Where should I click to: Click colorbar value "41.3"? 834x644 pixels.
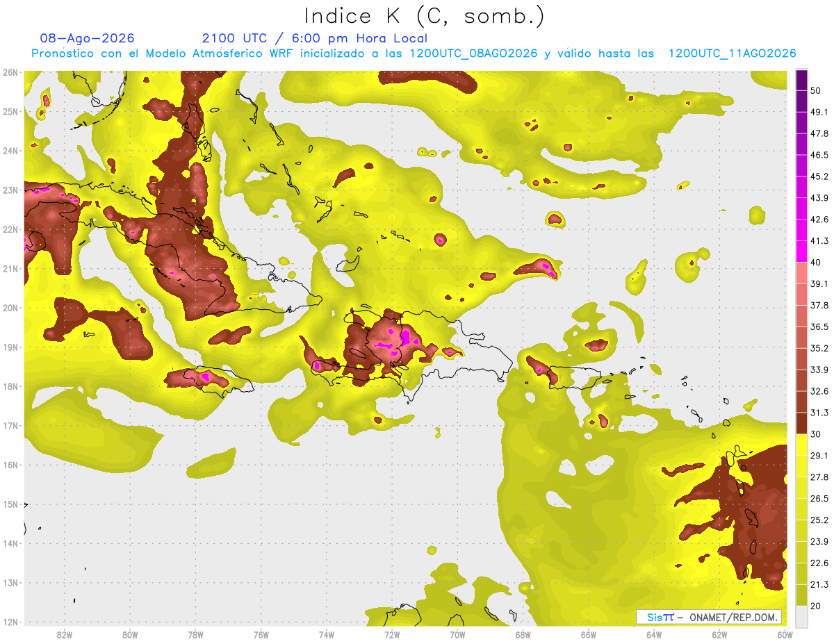coord(819,241)
